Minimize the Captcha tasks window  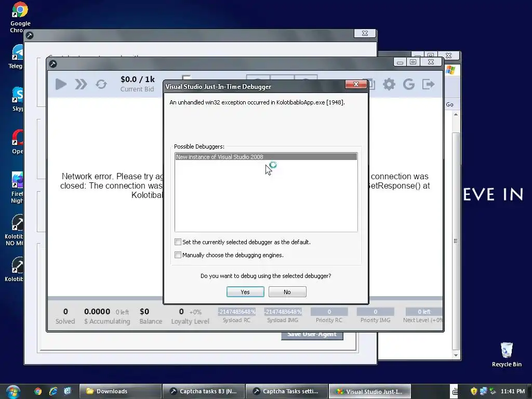[400, 62]
